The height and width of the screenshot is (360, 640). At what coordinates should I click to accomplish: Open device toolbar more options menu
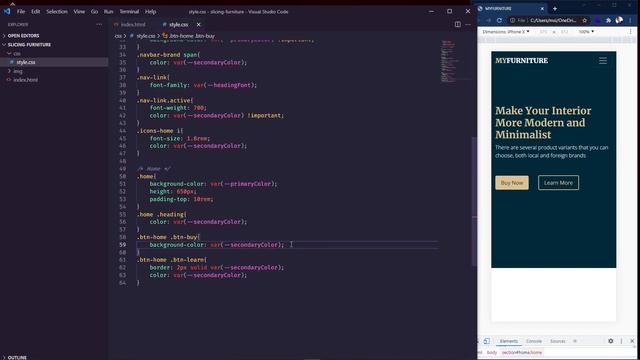point(631,31)
